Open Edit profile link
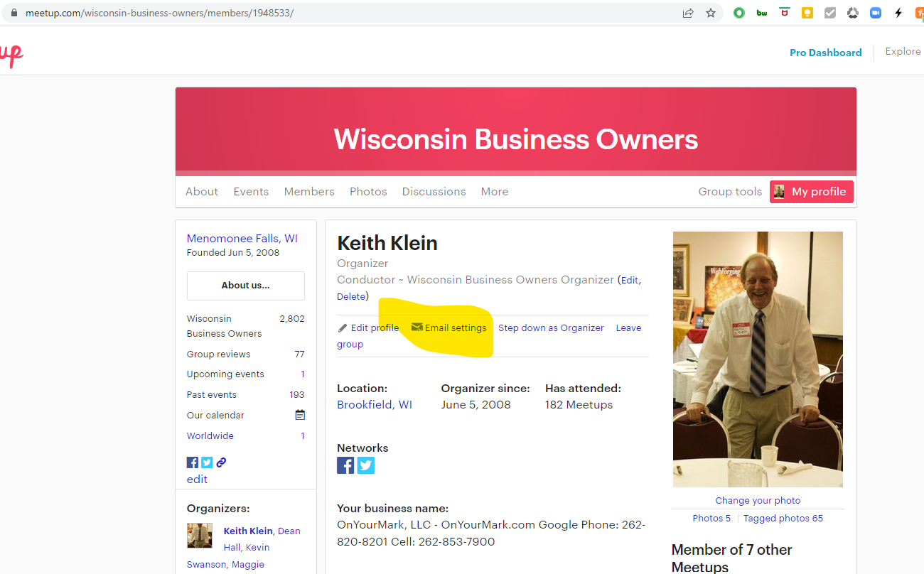 (x=375, y=328)
